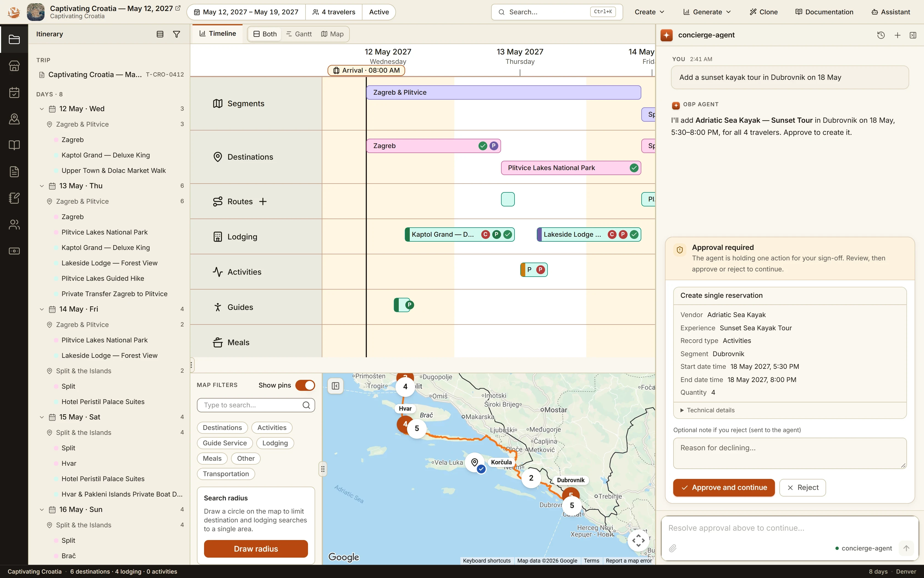This screenshot has width=924, height=578.
Task: Collapse the map filters sidebar icon
Action: click(335, 386)
